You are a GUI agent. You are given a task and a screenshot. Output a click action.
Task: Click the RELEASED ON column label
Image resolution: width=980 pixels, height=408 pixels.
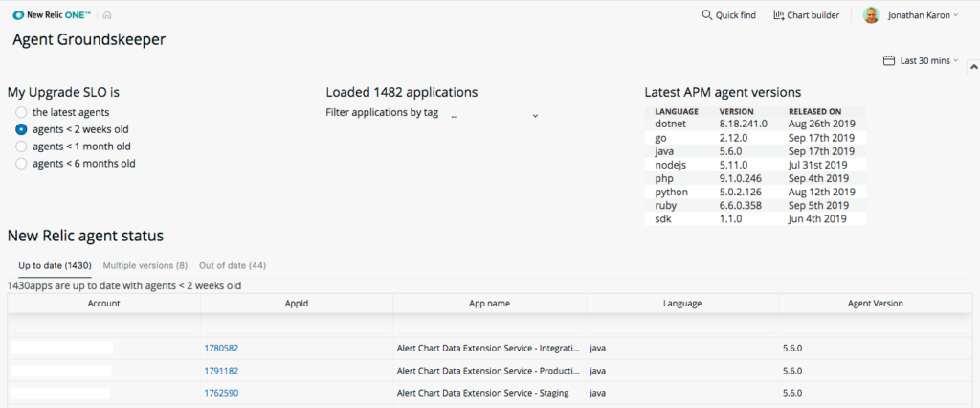click(x=815, y=111)
